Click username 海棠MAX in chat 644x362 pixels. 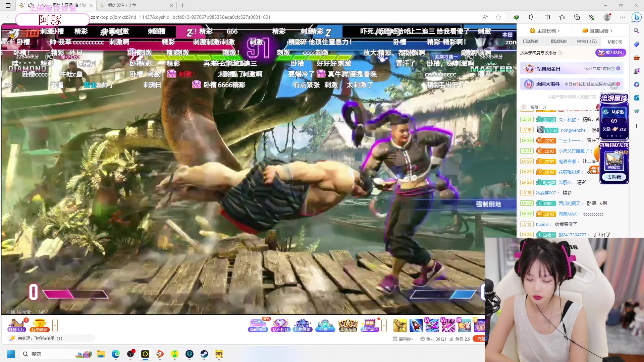(568, 214)
